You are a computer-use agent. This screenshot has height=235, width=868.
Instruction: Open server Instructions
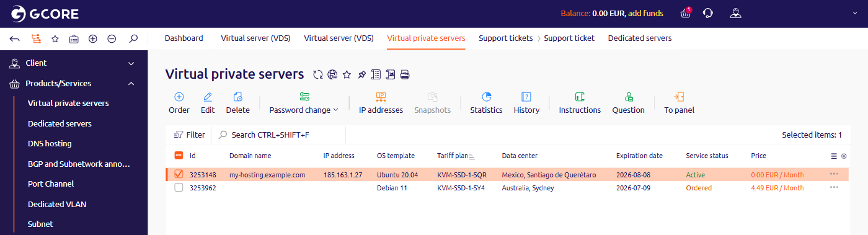point(580,103)
